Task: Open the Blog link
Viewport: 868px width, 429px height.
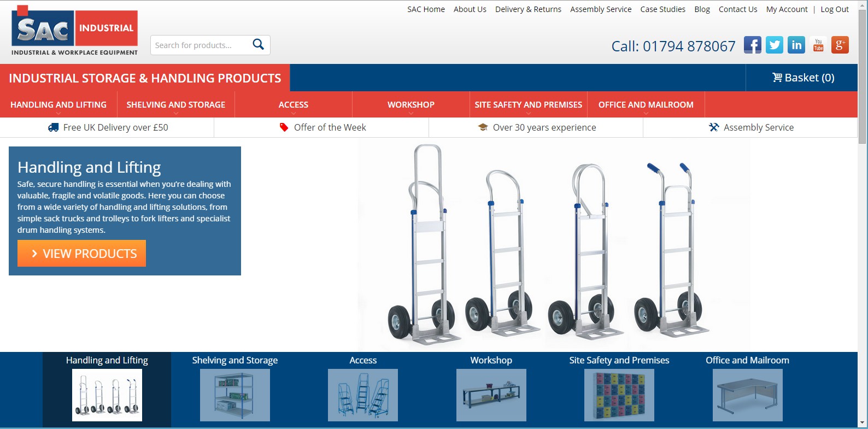Action: (x=702, y=9)
